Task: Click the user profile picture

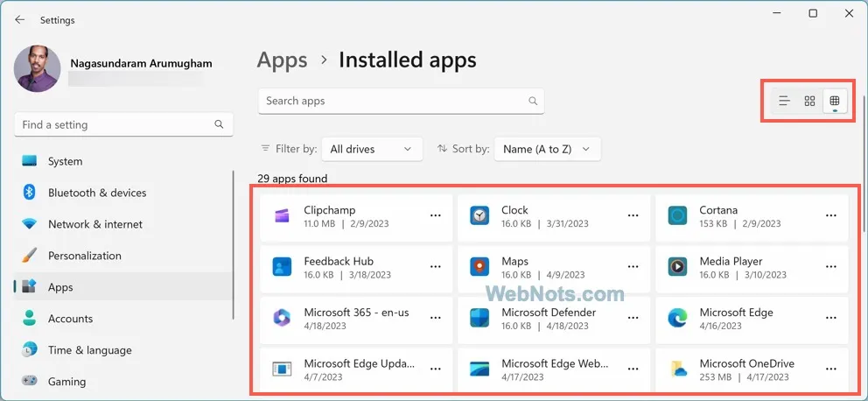Action: point(37,68)
